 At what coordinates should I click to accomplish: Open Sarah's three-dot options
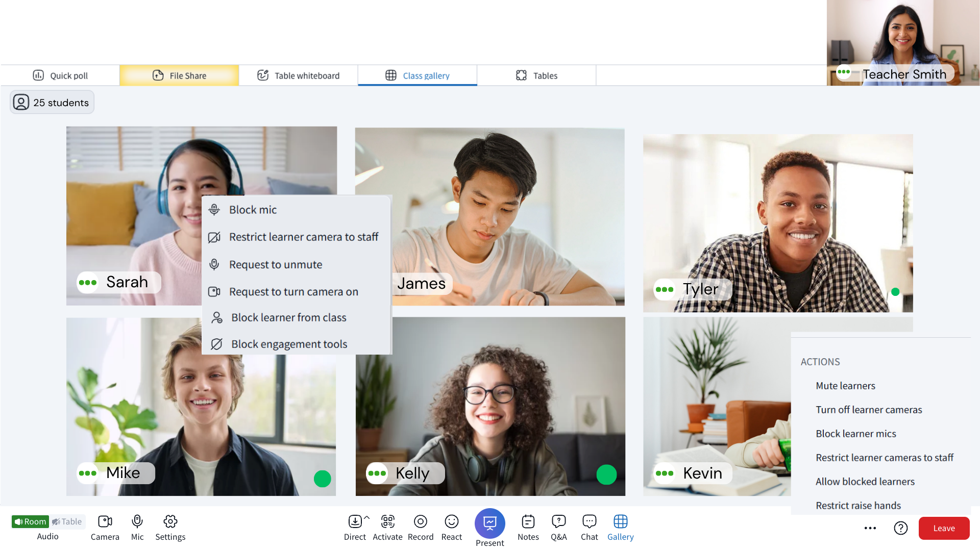click(88, 283)
